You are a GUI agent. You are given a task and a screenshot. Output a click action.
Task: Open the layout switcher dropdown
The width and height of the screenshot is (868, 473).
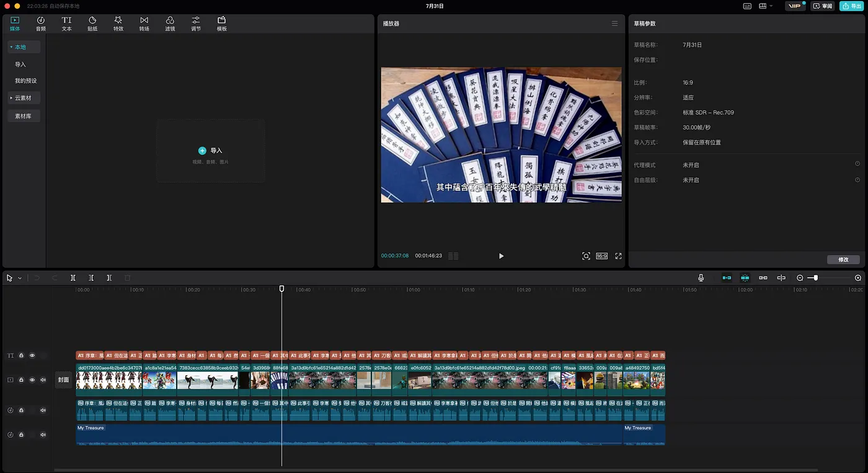pos(766,6)
